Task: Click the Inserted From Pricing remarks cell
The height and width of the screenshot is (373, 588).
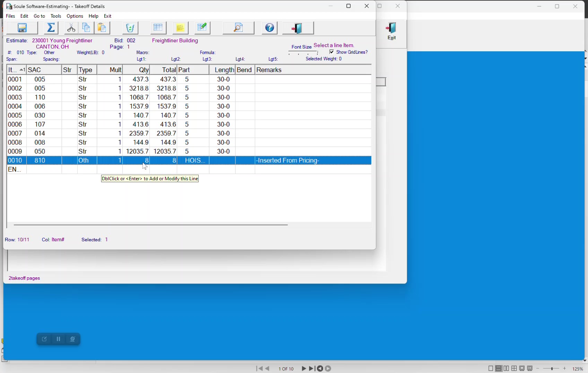Action: click(x=313, y=161)
